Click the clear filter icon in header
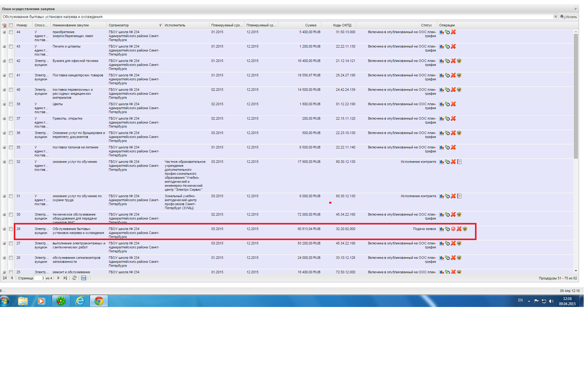588x368 pixels. (4, 25)
